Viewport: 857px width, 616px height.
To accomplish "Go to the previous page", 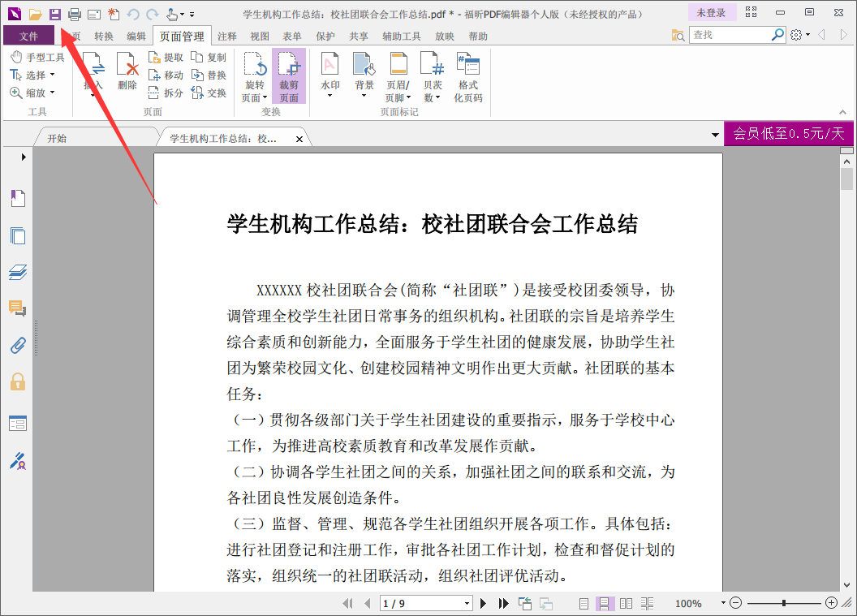I will coord(368,604).
